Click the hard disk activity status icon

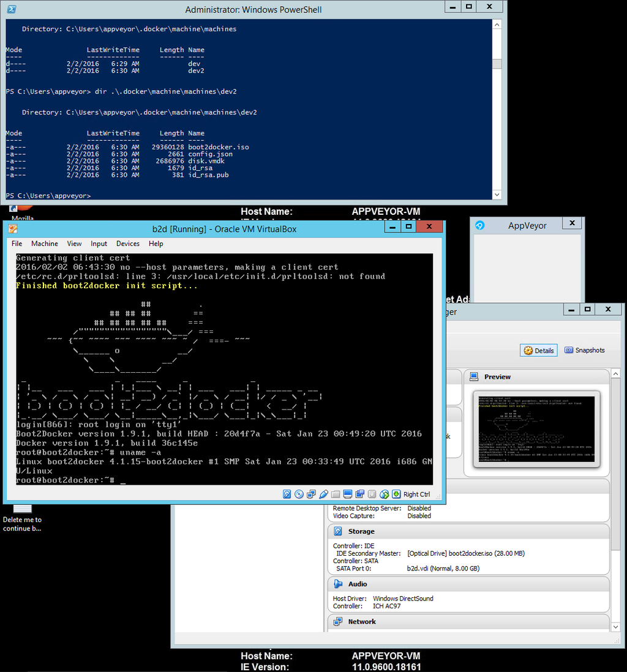pyautogui.click(x=287, y=494)
